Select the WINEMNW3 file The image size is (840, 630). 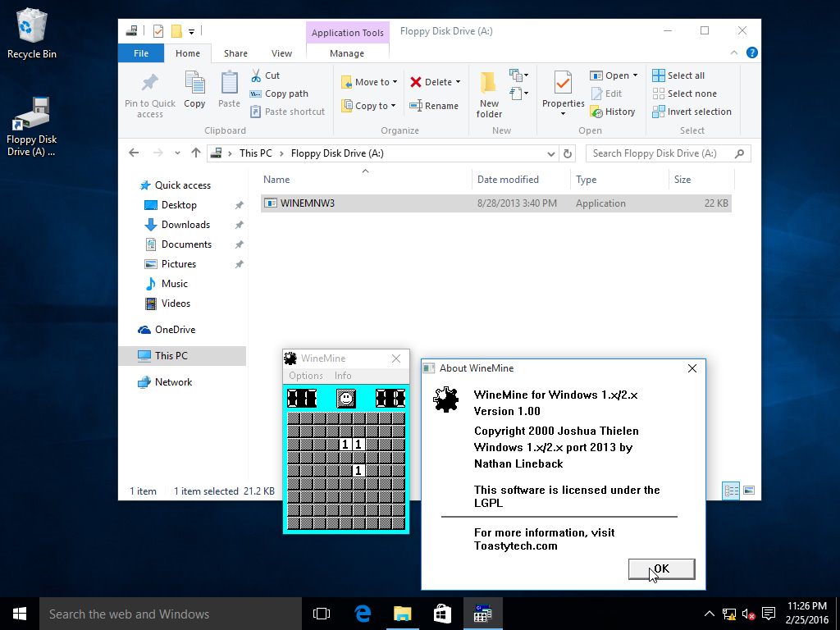[x=496, y=203]
